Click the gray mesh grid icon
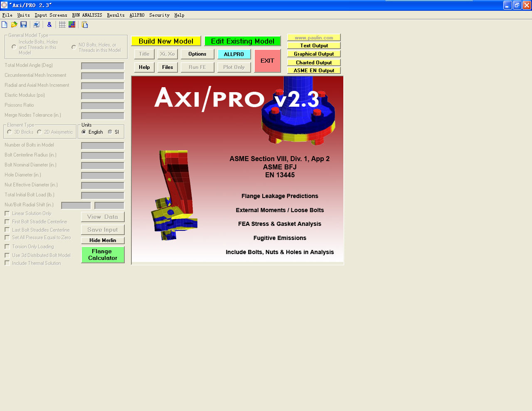The height and width of the screenshot is (411, 532). (x=62, y=24)
